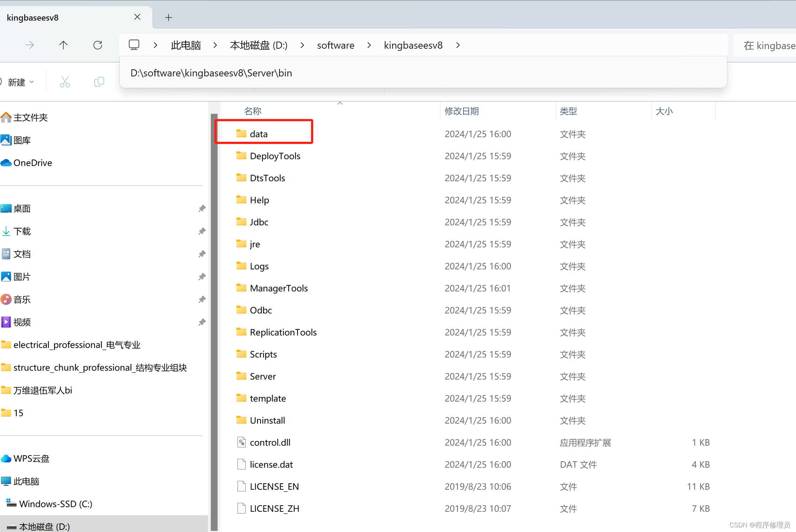
Task: Open the DeployTools folder
Action: point(274,156)
